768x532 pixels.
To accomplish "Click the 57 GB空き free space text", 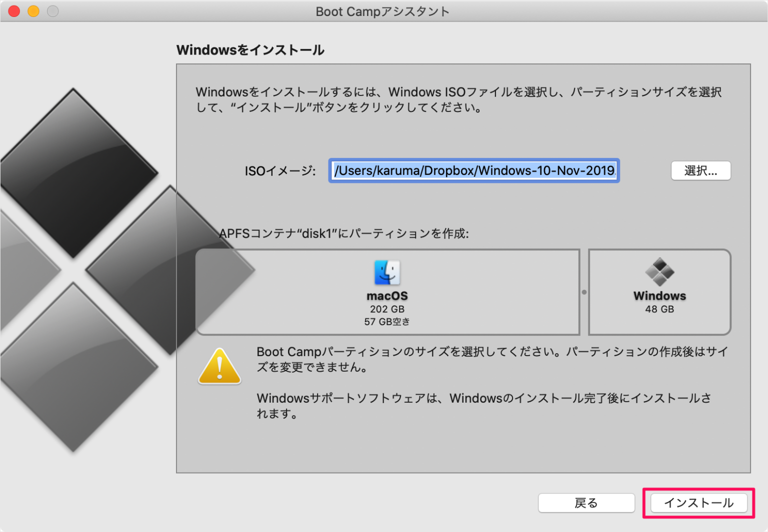I will click(387, 322).
